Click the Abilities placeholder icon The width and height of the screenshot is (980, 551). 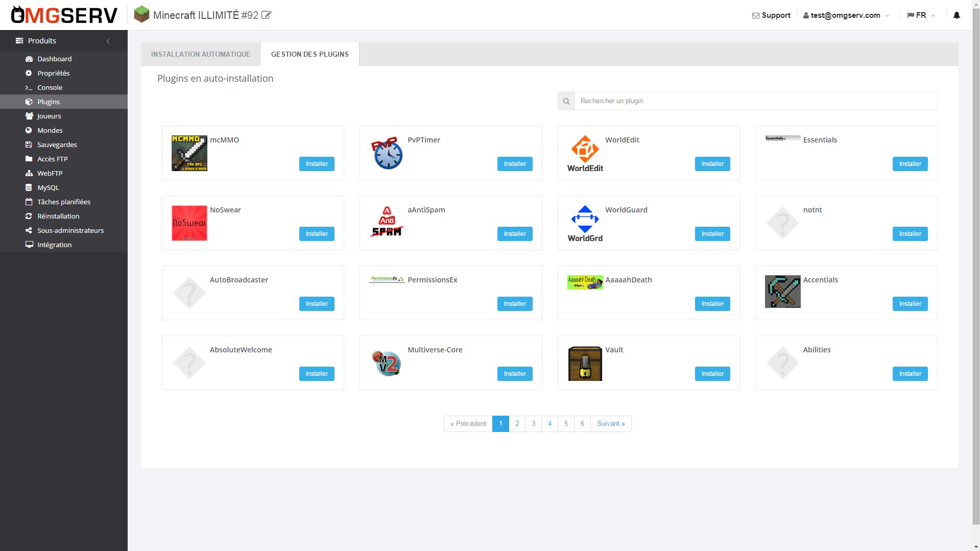pos(783,363)
